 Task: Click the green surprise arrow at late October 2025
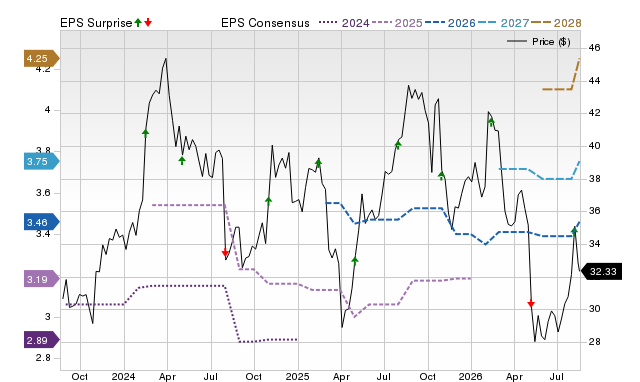pyautogui.click(x=441, y=176)
